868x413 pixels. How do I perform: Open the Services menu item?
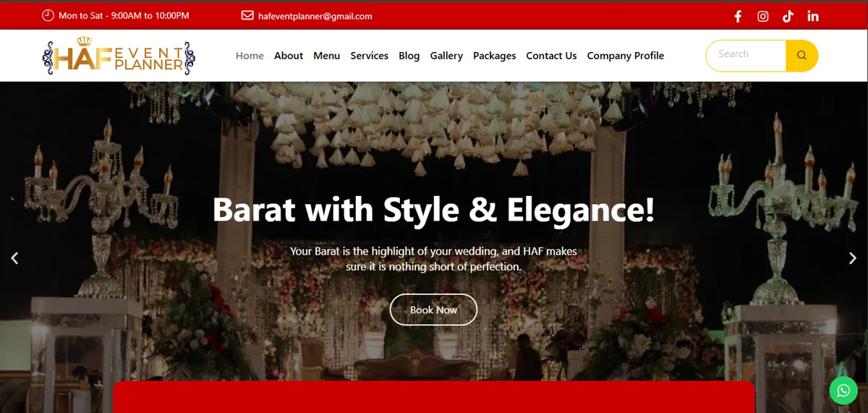(370, 56)
